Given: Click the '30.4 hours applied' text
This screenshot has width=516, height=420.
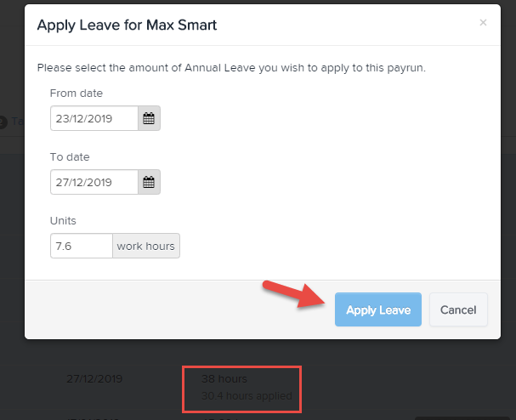Looking at the screenshot, I should click(x=247, y=395).
